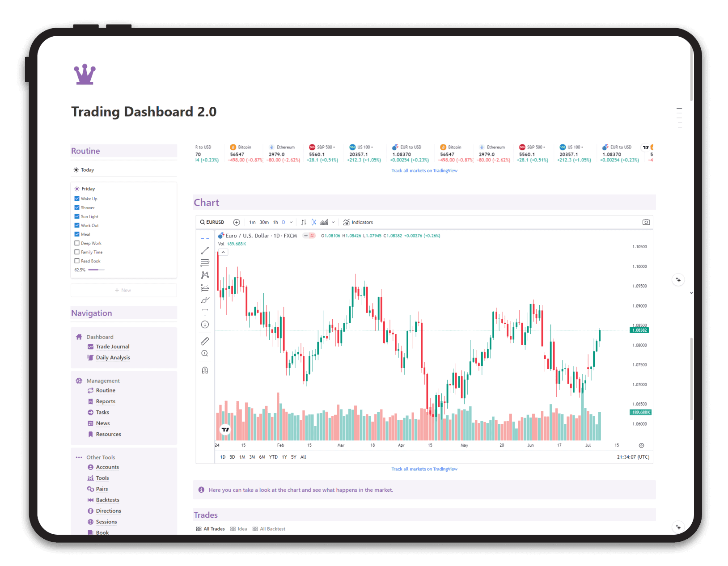Image resolution: width=728 pixels, height=566 pixels.
Task: Check the Family Time checkbox
Action: point(77,252)
